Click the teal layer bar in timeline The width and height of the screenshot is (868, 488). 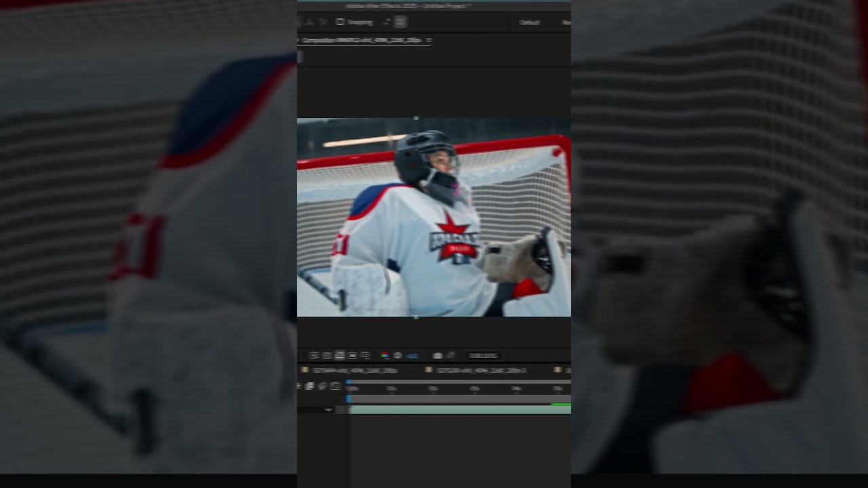pos(460,409)
